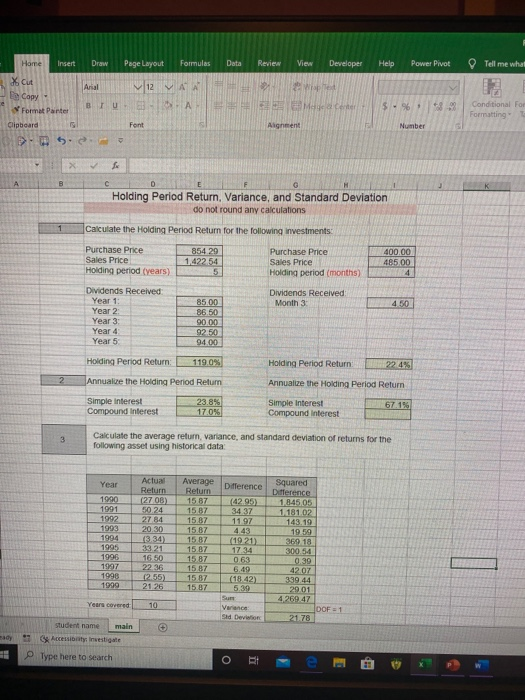Screen dimensions: 525x700
Task: Align text to the left
Action: coord(219,106)
